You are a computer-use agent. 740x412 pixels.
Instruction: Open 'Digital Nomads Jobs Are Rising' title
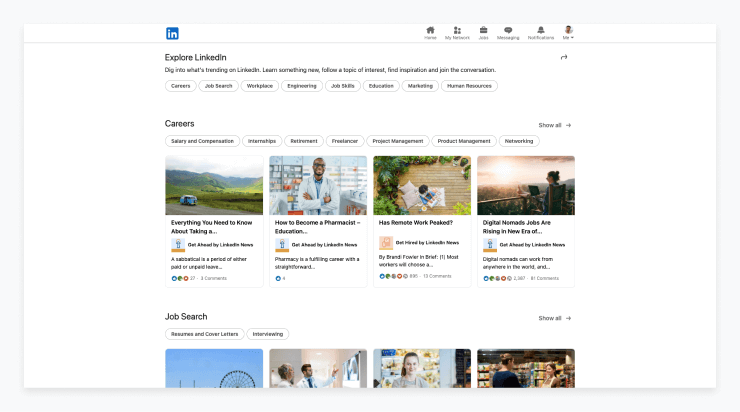tap(516, 227)
